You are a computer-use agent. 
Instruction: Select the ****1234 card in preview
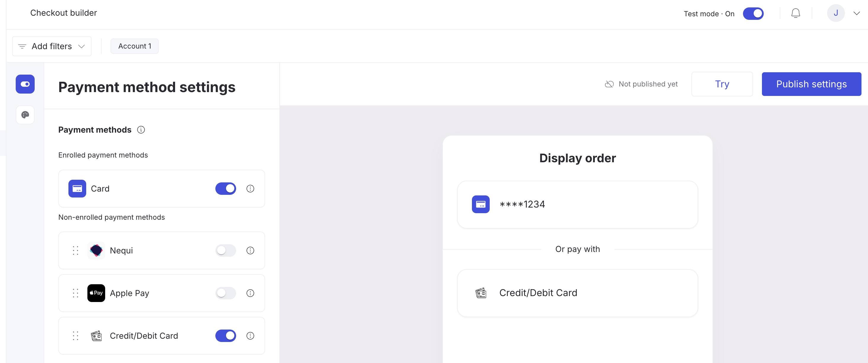(x=577, y=204)
